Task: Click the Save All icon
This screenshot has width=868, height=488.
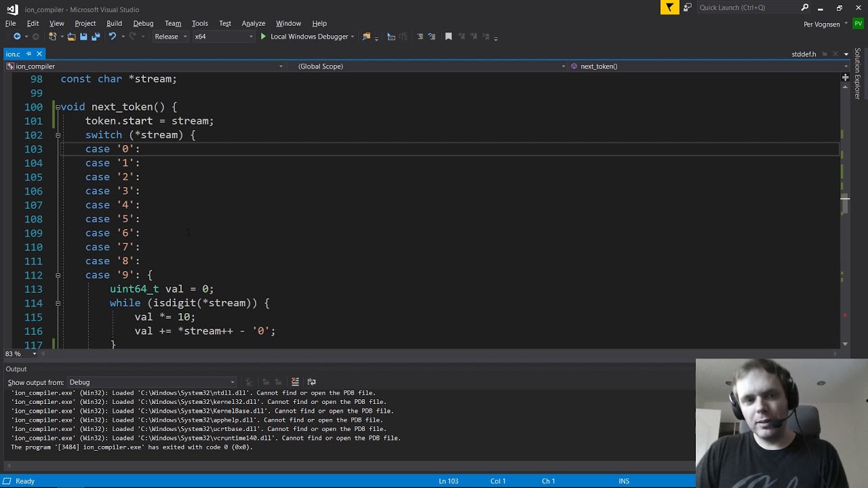Action: pyautogui.click(x=96, y=37)
